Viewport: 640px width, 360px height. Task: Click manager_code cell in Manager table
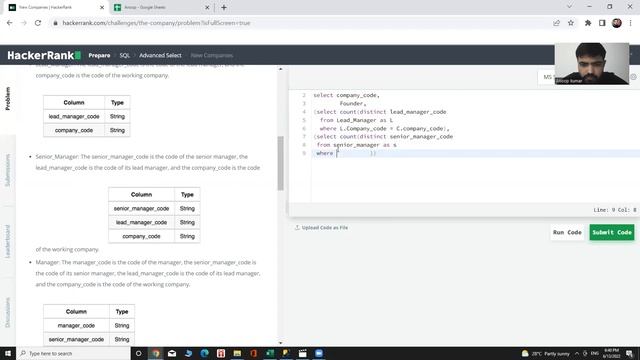76,326
